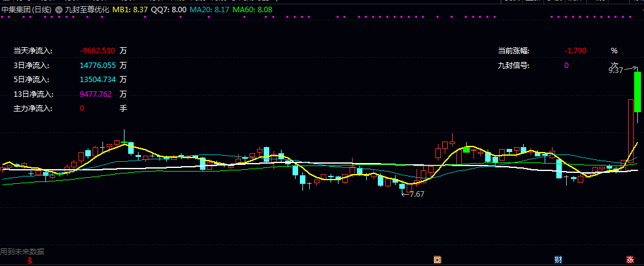The height and width of the screenshot is (266, 644).
Task: Click the 九封信号 count value 0
Action: pyautogui.click(x=566, y=65)
